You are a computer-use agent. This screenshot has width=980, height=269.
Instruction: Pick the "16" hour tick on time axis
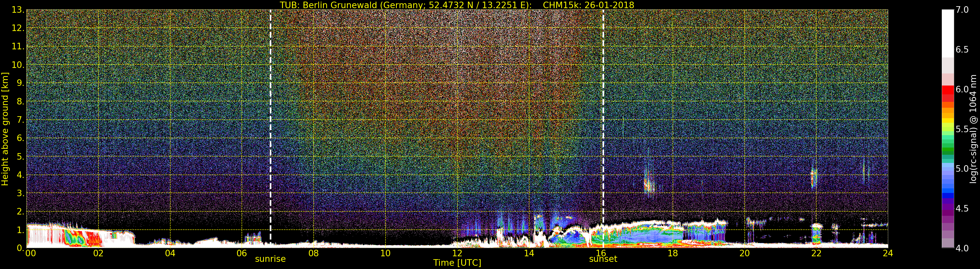(x=601, y=253)
